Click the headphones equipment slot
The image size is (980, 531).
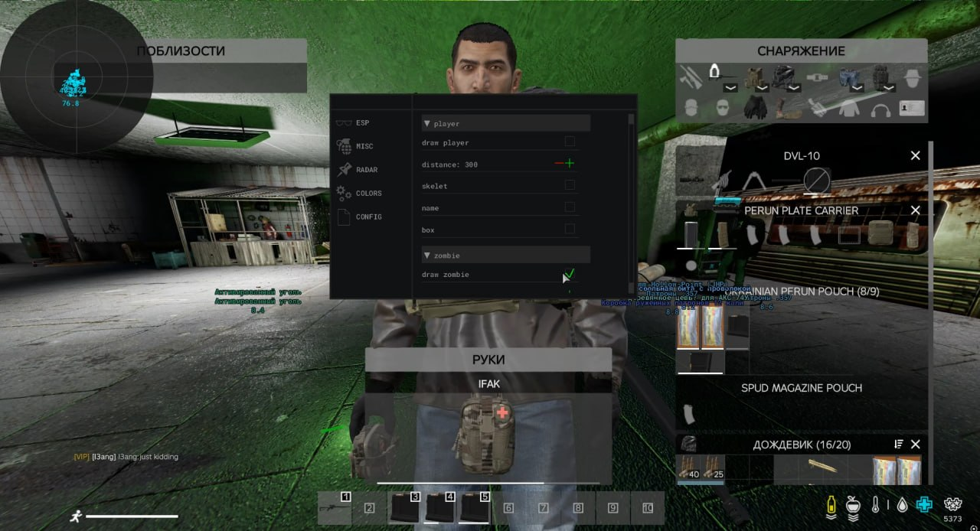click(x=881, y=109)
